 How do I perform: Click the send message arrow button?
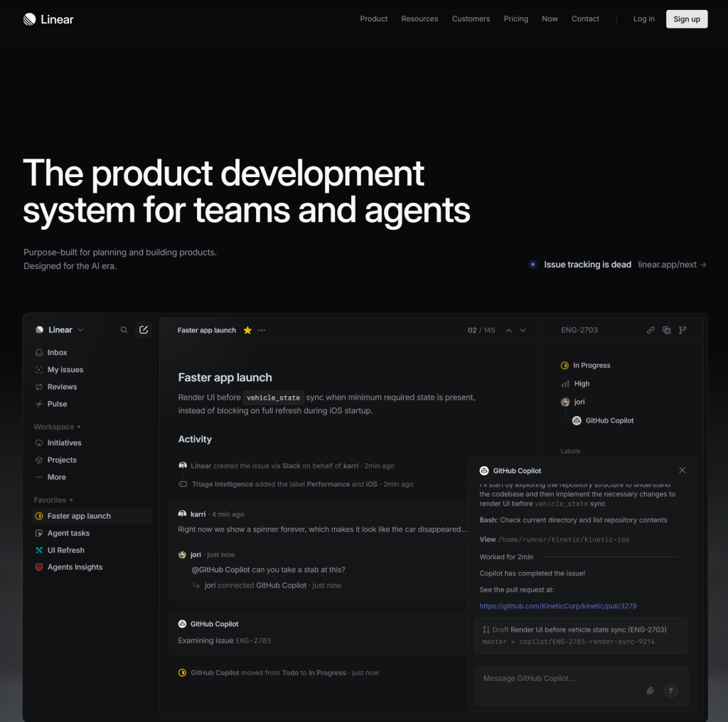pyautogui.click(x=671, y=691)
